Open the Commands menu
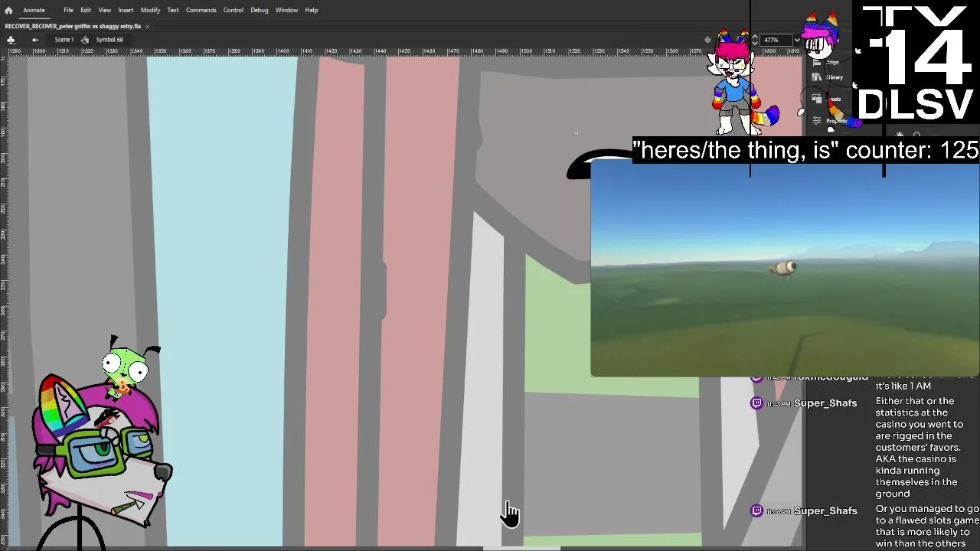980x551 pixels. pyautogui.click(x=201, y=10)
